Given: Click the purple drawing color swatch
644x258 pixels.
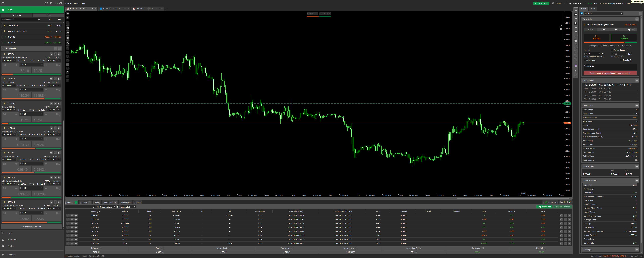Looking at the screenshot, I should pos(576,66).
